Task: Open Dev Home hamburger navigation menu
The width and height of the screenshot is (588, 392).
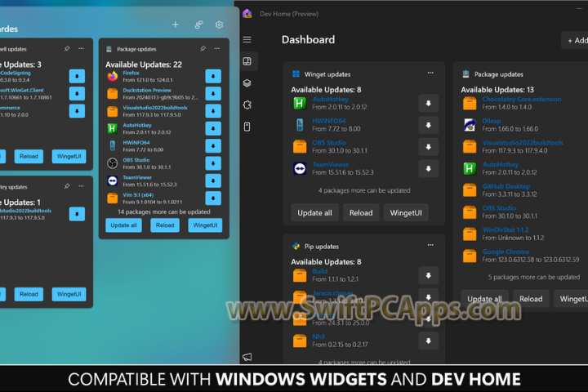Action: [x=247, y=39]
